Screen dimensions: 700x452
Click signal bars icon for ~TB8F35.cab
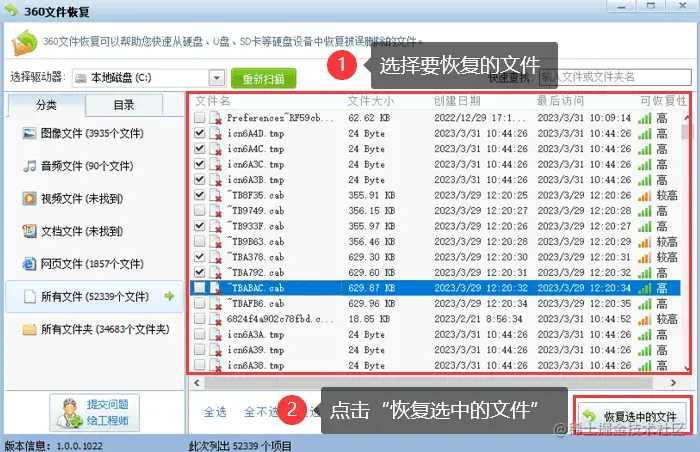pos(644,196)
